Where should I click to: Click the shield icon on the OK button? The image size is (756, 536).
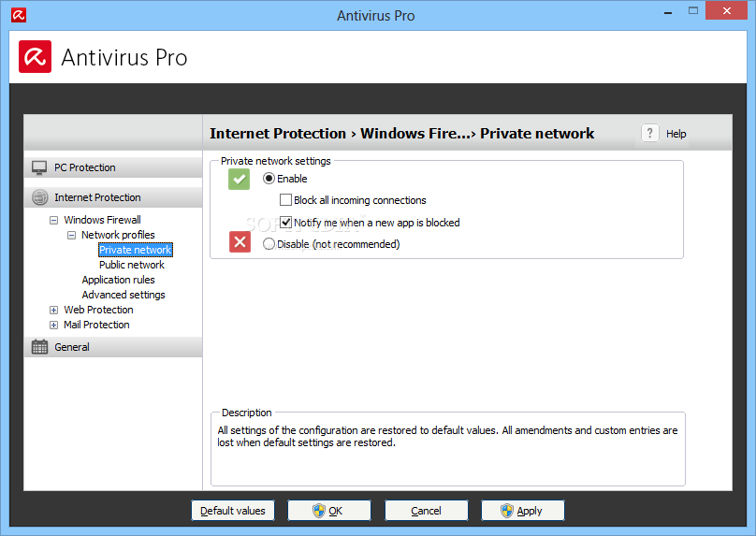tap(319, 511)
